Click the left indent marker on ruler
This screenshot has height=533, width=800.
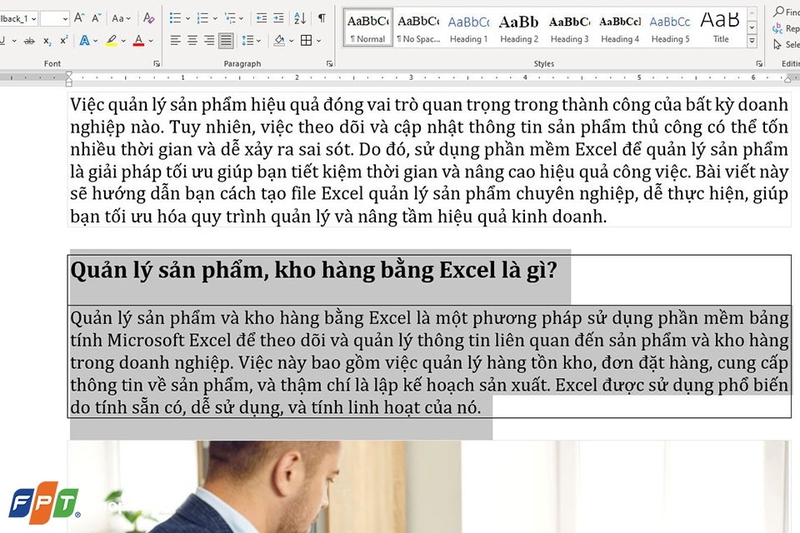69,78
